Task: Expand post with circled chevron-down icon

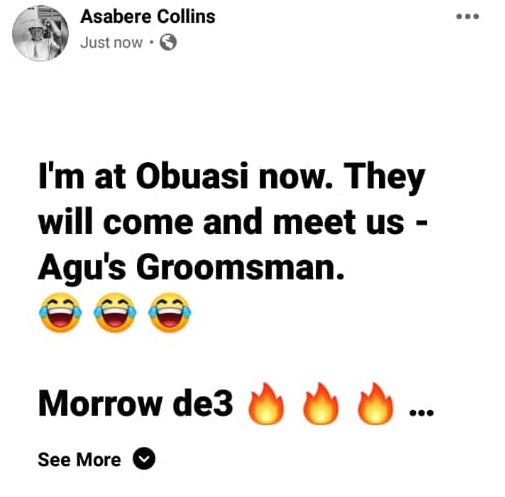Action: click(144, 459)
